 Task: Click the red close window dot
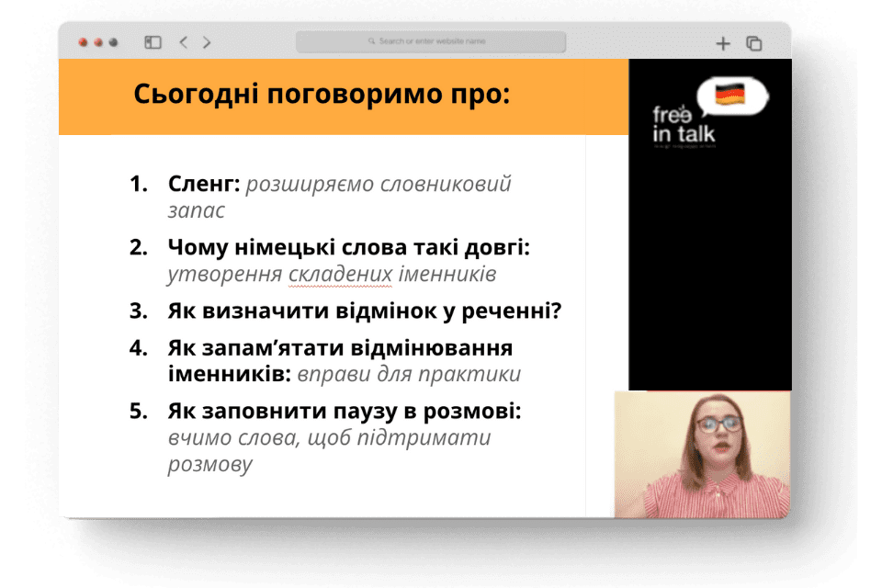click(x=83, y=42)
